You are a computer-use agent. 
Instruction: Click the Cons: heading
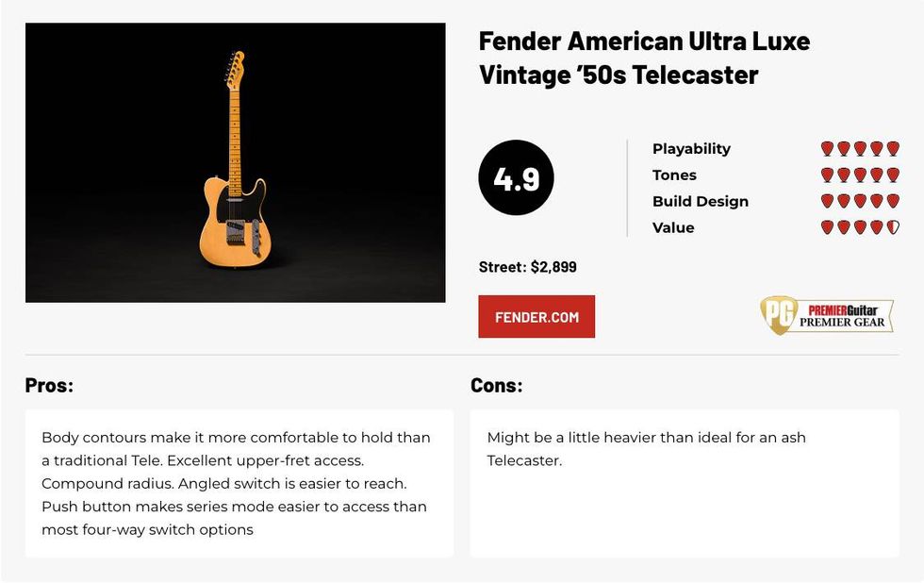(496, 385)
